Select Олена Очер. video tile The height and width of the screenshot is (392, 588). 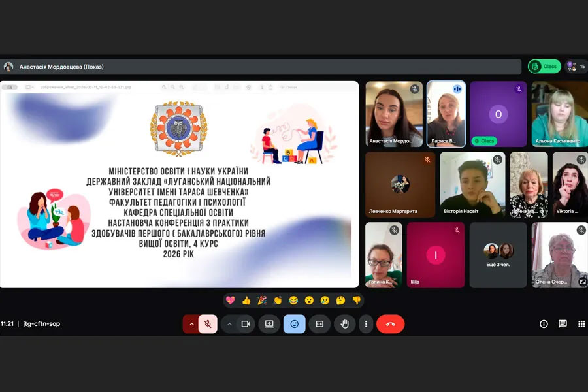559,255
